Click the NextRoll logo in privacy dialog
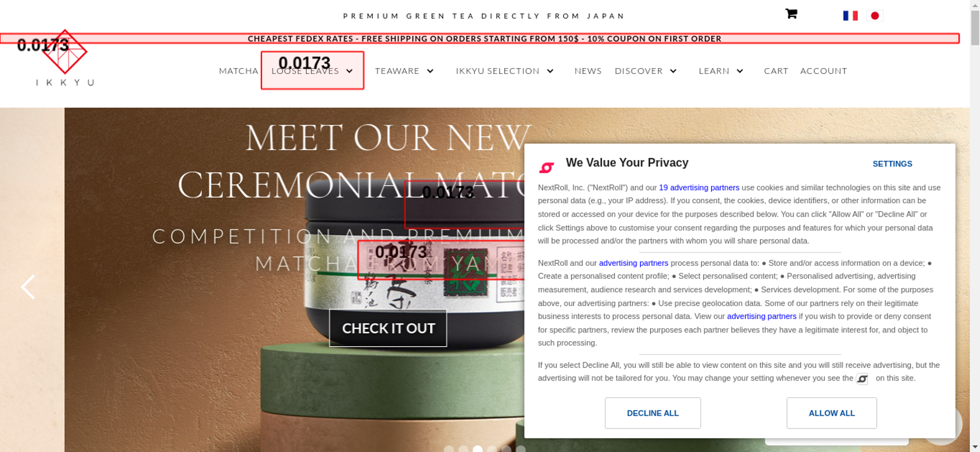 (x=546, y=167)
